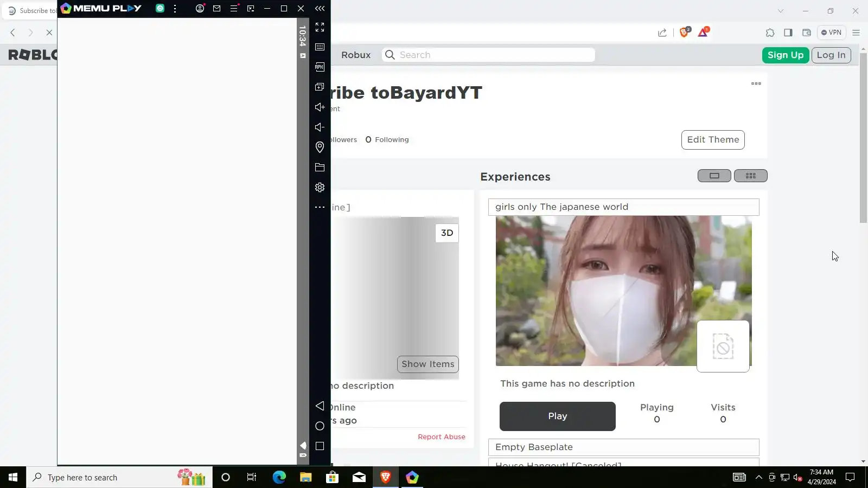The image size is (868, 488).
Task: Install APK via MEmu sidebar icon
Action: point(320,67)
